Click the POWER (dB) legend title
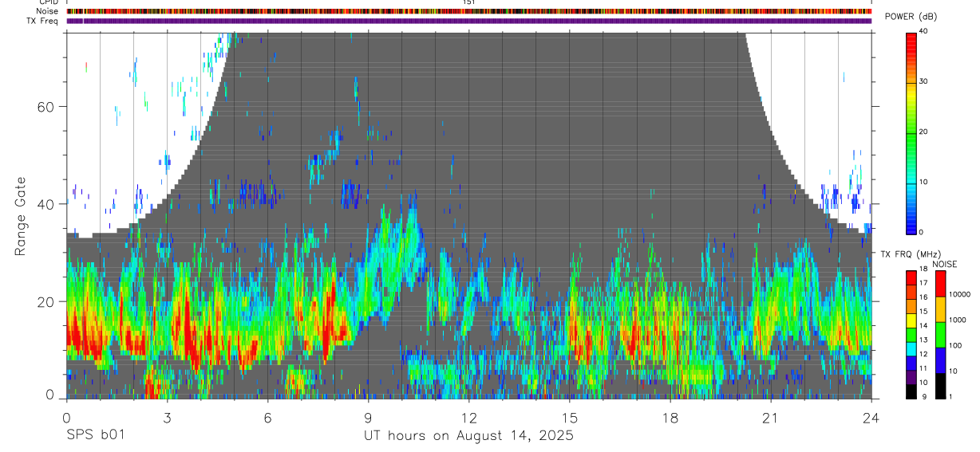The height and width of the screenshot is (452, 980). [x=911, y=17]
